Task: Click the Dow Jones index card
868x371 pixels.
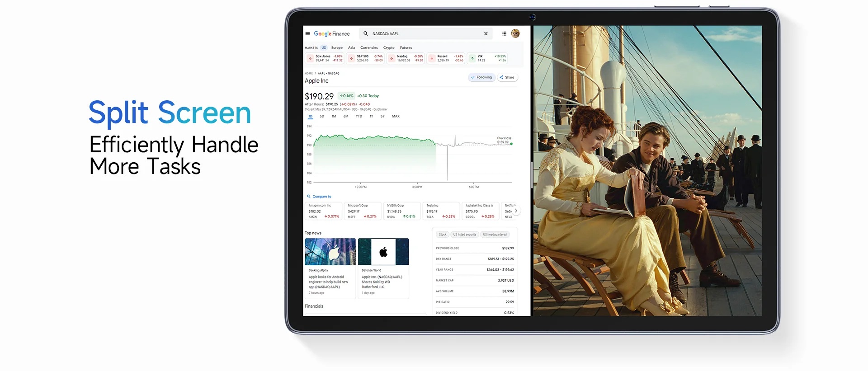Action: (x=325, y=58)
